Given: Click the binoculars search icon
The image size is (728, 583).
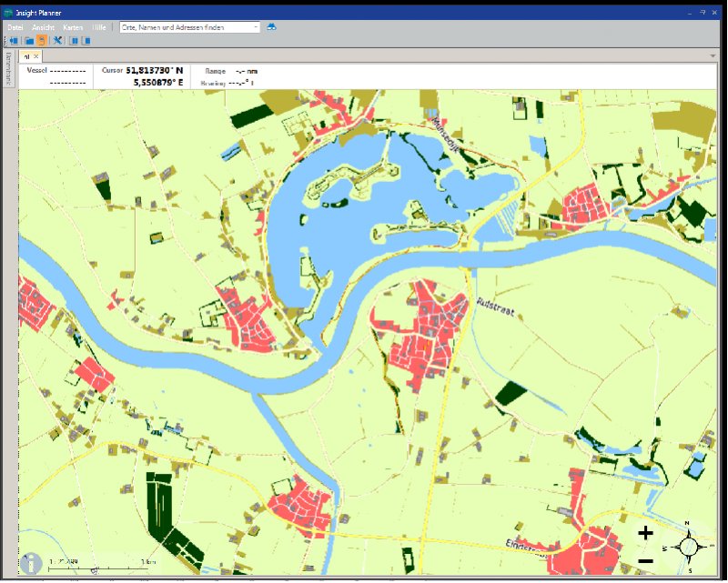Looking at the screenshot, I should click(x=271, y=27).
